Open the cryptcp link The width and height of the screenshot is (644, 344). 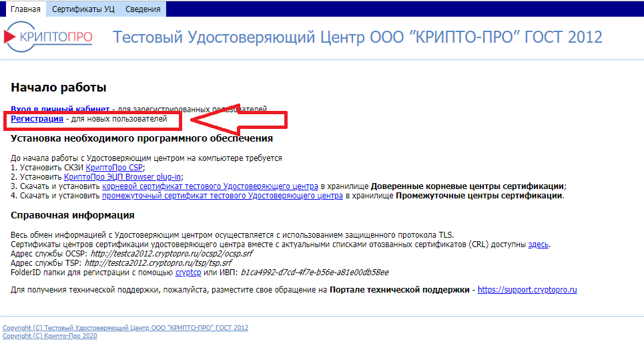[x=188, y=273]
